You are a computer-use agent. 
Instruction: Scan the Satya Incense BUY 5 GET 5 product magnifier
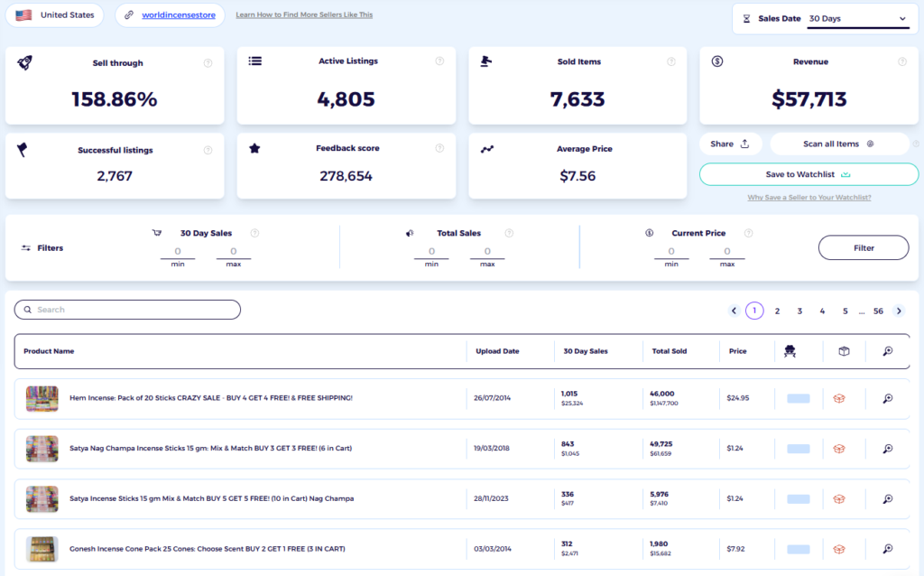(888, 498)
